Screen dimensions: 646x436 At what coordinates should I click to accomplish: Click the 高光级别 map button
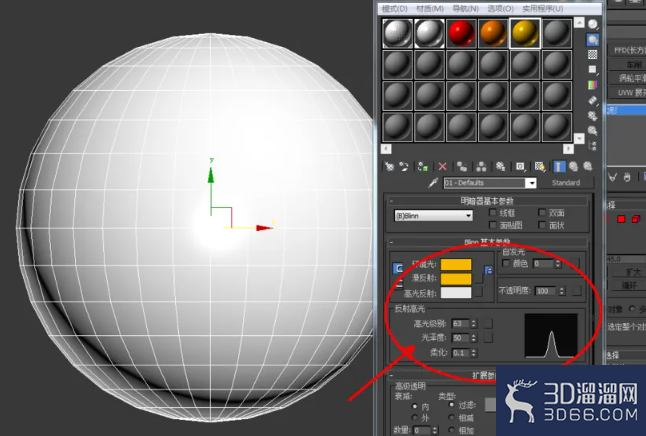point(488,323)
